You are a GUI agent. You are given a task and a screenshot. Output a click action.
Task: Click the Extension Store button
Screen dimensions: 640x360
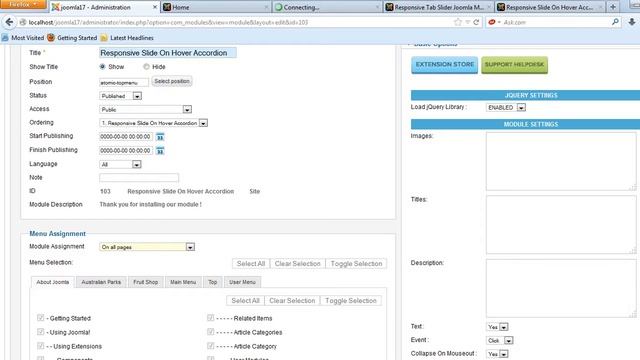coord(444,65)
